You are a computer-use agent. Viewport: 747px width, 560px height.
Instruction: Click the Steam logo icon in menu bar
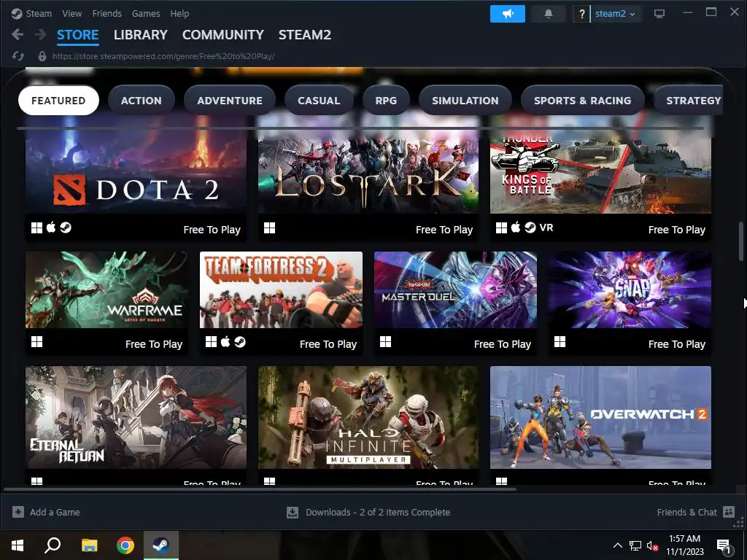(17, 14)
